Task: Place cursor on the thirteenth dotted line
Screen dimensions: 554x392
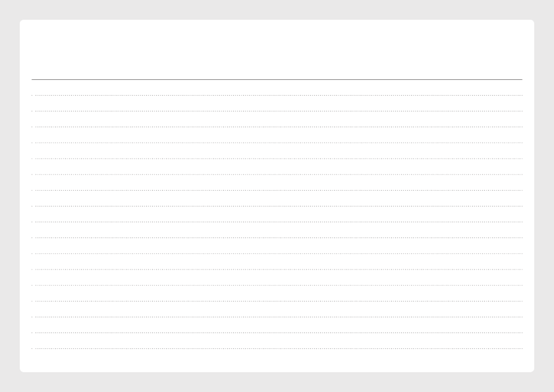Action: click(277, 285)
